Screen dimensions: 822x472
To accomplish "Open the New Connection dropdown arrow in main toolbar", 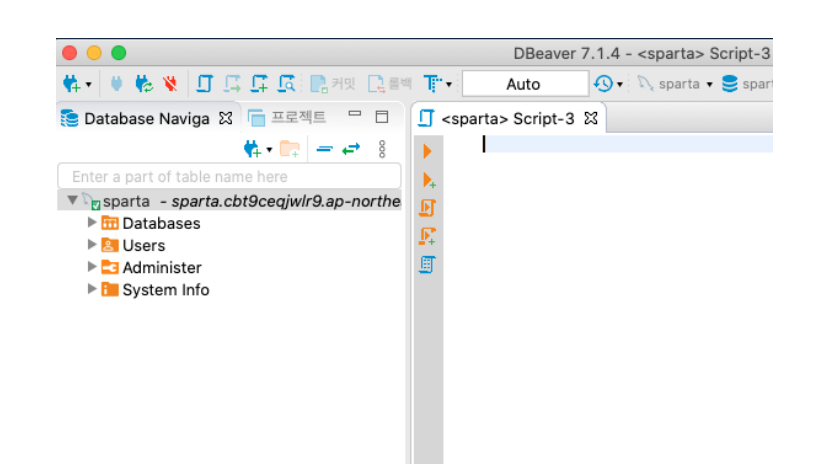I will coord(88,84).
